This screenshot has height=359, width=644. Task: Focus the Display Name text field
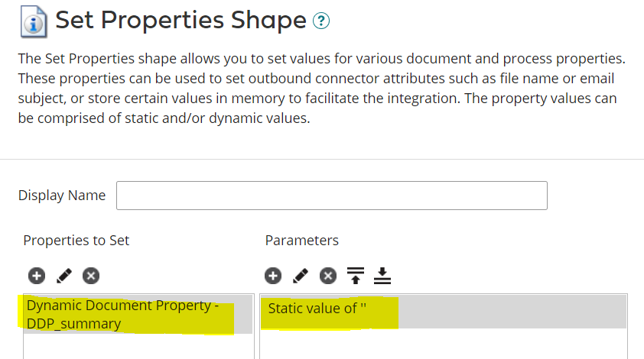tap(331, 196)
